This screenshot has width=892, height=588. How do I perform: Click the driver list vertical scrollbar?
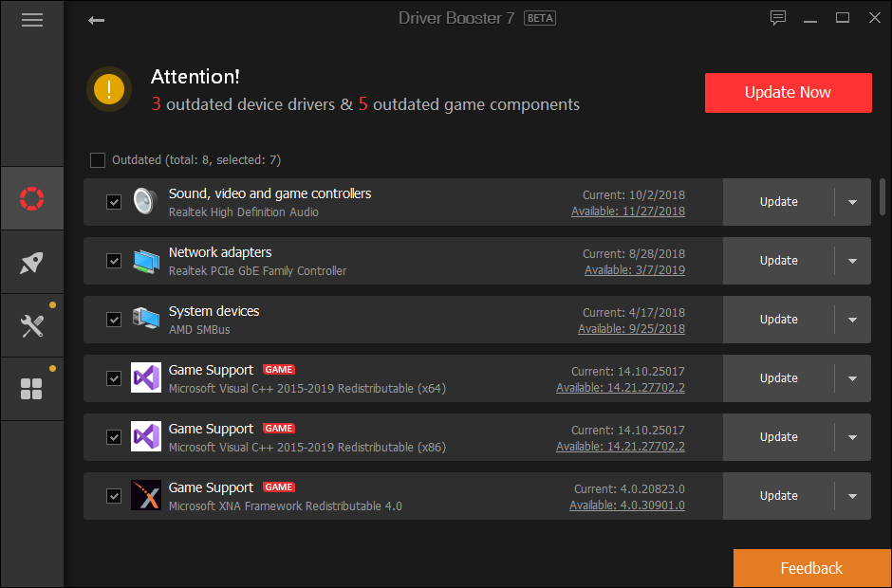(883, 196)
